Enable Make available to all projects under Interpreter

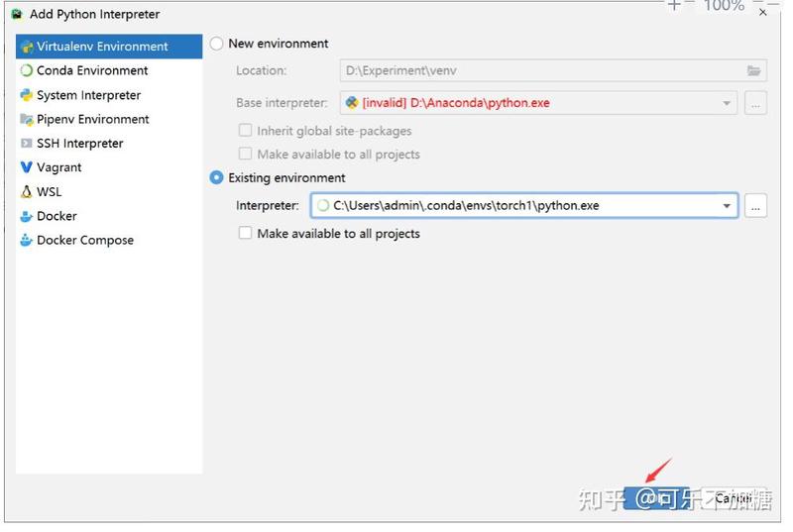tap(245, 234)
